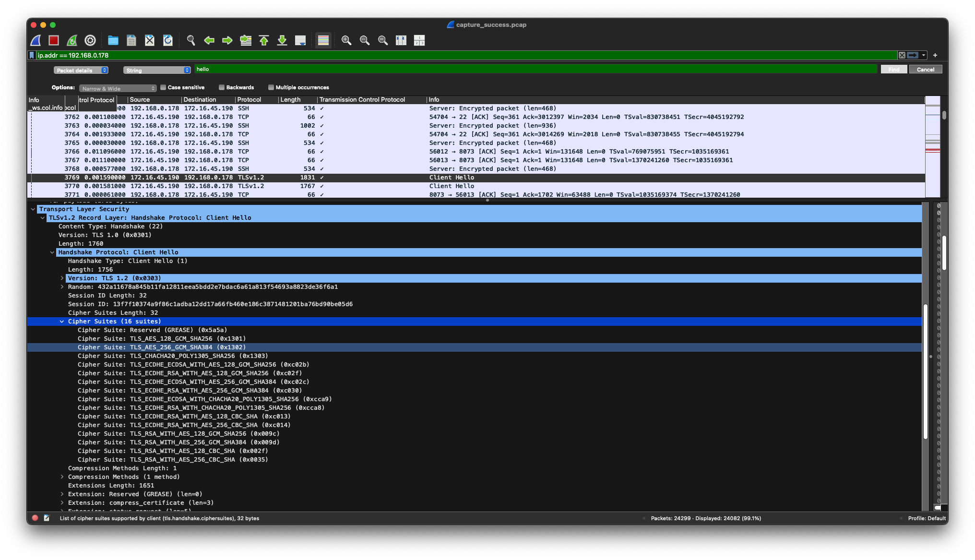Click the red stop capture icon

click(54, 40)
